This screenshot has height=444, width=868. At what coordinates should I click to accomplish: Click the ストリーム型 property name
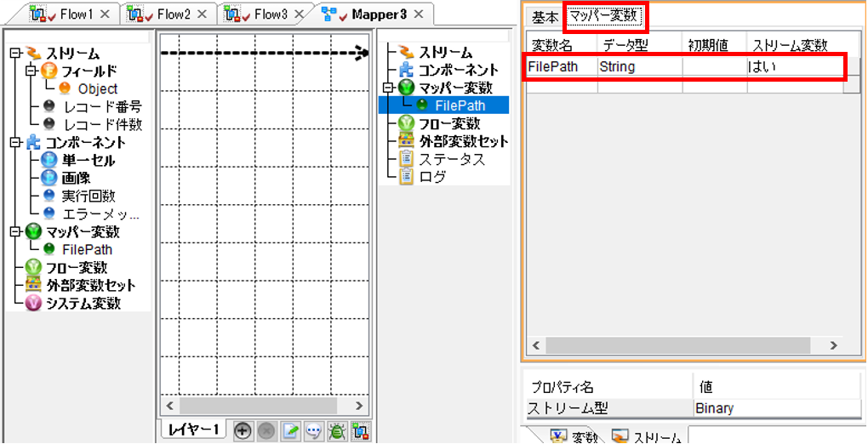point(608,408)
